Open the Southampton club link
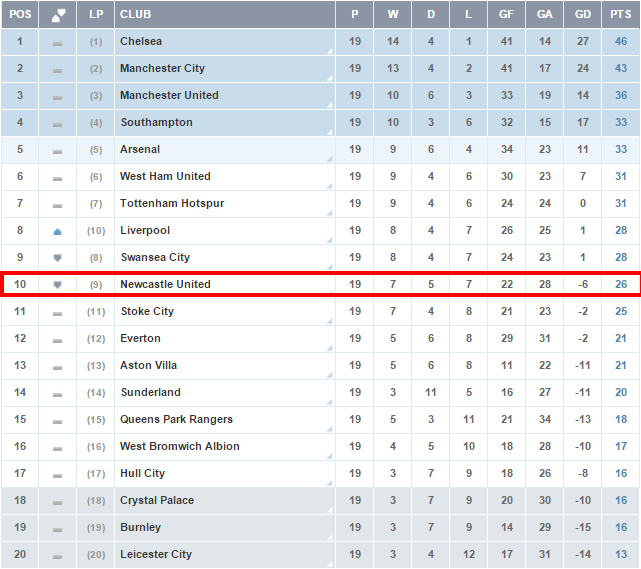This screenshot has width=641, height=569. coord(156,123)
